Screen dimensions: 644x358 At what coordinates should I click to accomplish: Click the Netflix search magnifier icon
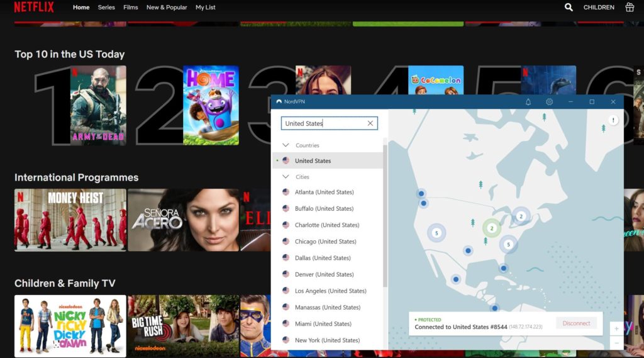click(569, 8)
